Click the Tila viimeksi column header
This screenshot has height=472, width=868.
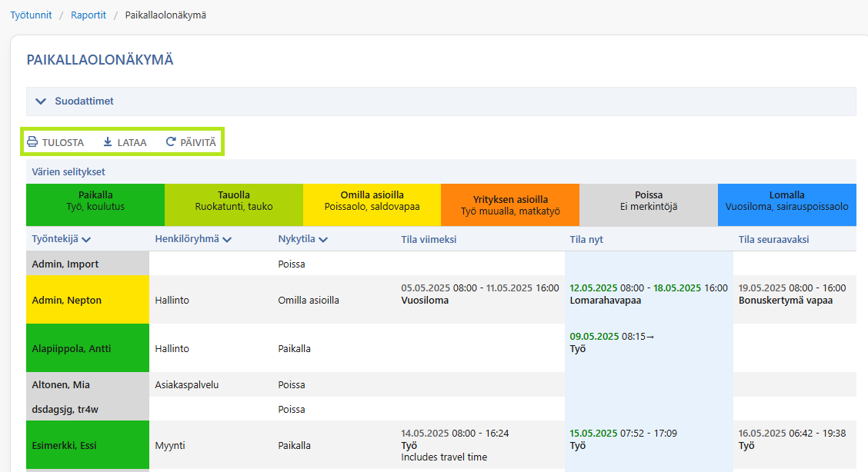click(429, 239)
